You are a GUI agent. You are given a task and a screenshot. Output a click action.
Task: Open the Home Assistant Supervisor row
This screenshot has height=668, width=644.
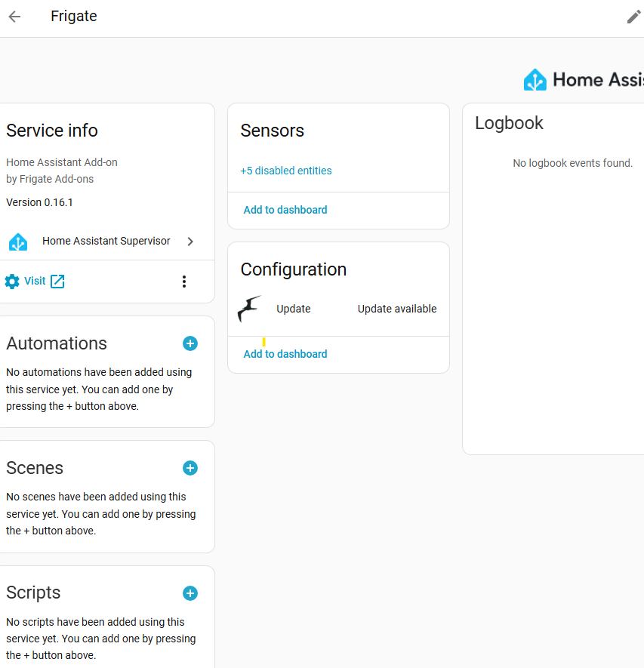[x=106, y=242]
